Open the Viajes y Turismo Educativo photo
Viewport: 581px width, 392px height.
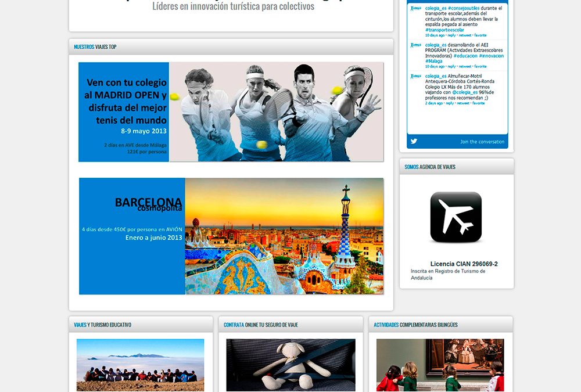tap(140, 365)
